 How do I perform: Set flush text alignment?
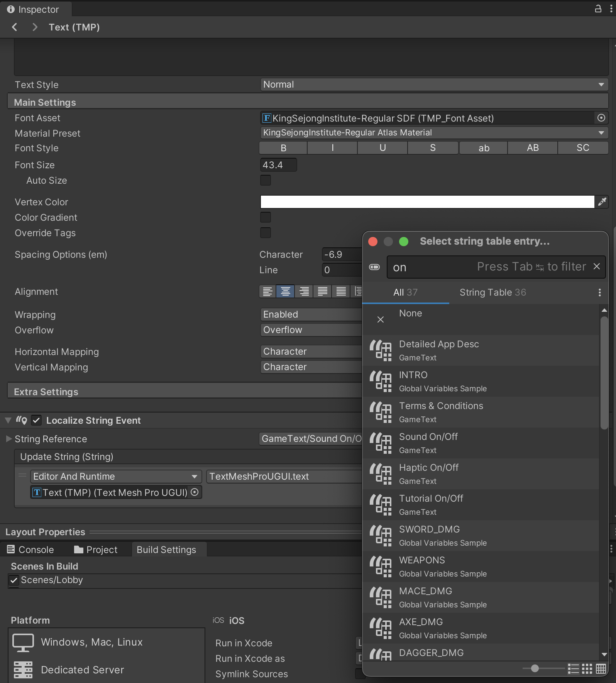(341, 291)
